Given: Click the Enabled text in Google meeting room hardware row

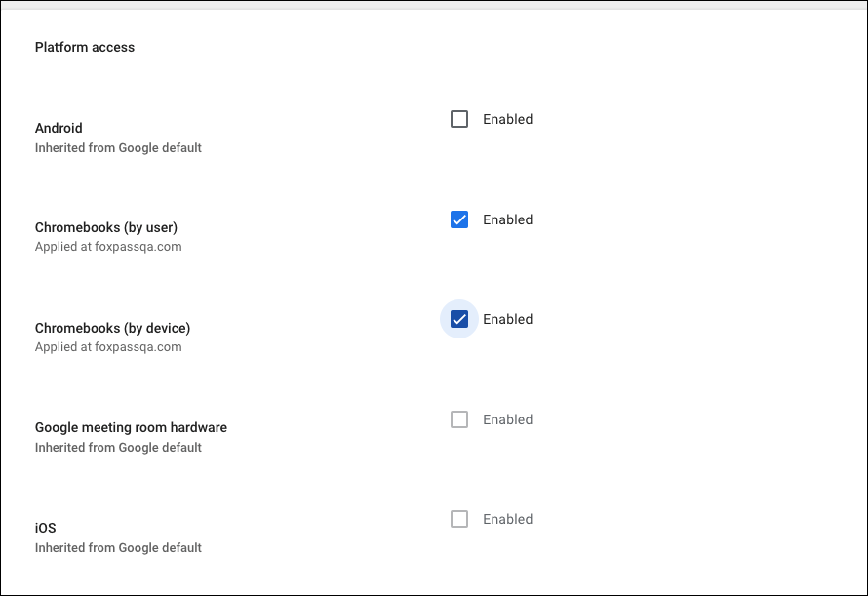Looking at the screenshot, I should [507, 419].
